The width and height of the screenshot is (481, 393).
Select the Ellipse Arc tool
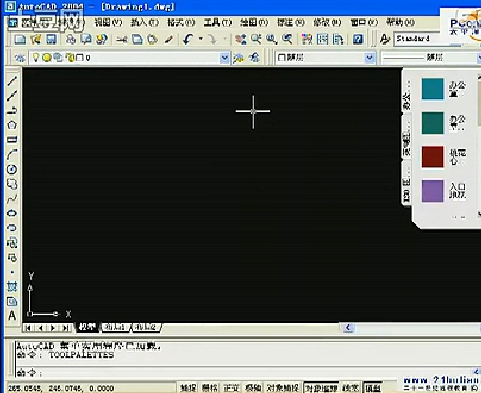12,228
